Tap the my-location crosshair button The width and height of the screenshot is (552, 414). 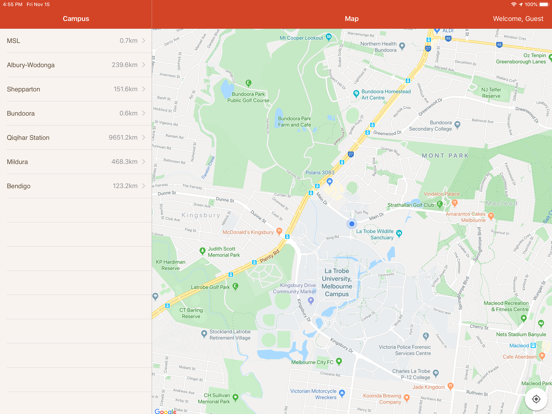pos(536,399)
